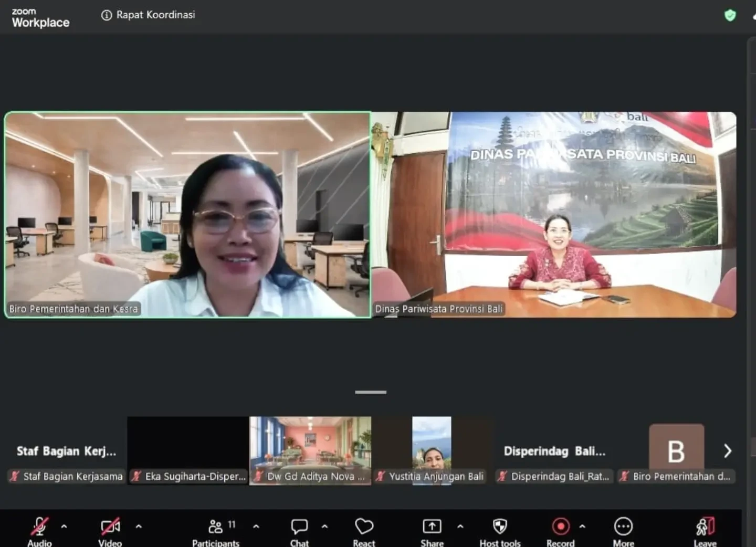Click the gallery strip resize handle bar
The height and width of the screenshot is (547, 756).
(x=371, y=392)
